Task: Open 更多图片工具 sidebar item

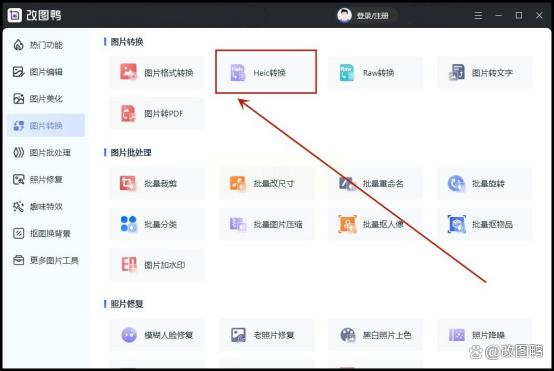Action: point(46,260)
